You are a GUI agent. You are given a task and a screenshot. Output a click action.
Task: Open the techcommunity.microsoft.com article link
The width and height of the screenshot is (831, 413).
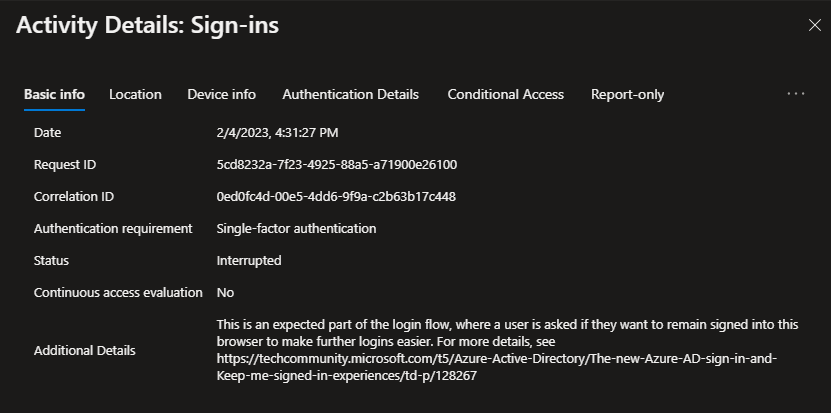497,359
